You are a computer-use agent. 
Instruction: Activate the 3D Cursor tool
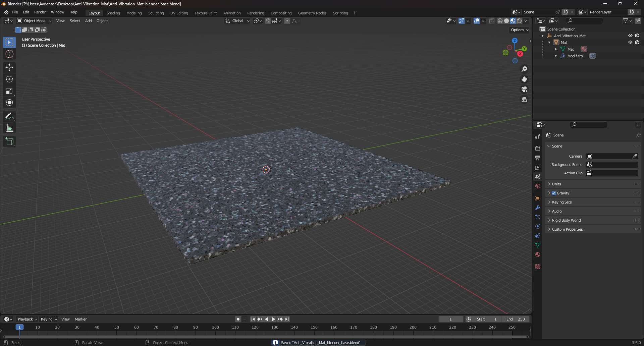pyautogui.click(x=9, y=54)
